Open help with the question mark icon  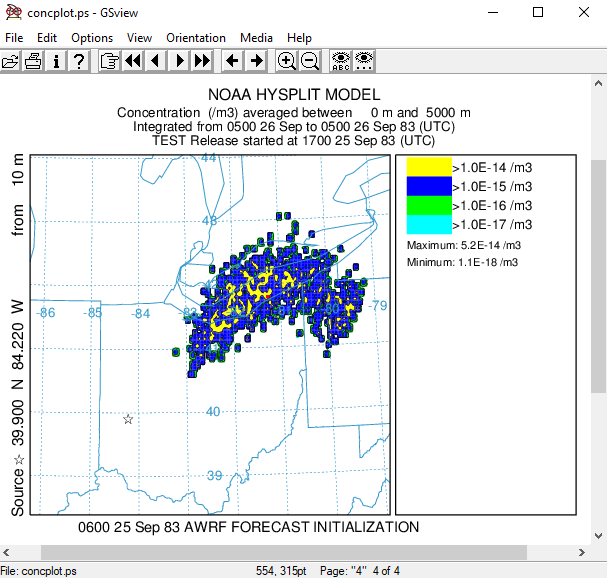point(79,61)
